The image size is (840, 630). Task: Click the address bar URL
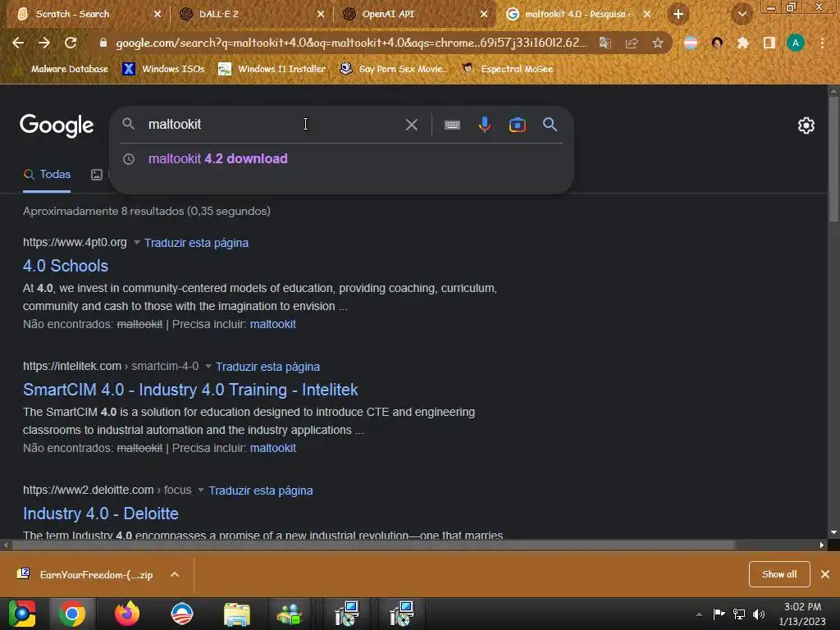351,43
